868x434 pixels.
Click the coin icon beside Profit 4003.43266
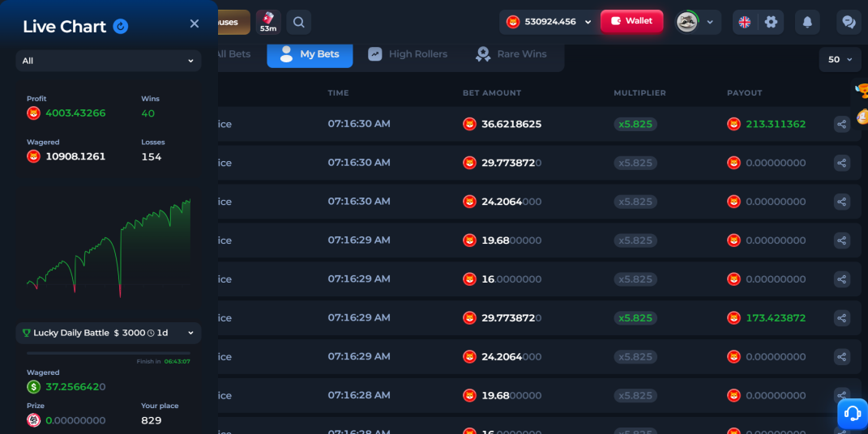tap(34, 113)
